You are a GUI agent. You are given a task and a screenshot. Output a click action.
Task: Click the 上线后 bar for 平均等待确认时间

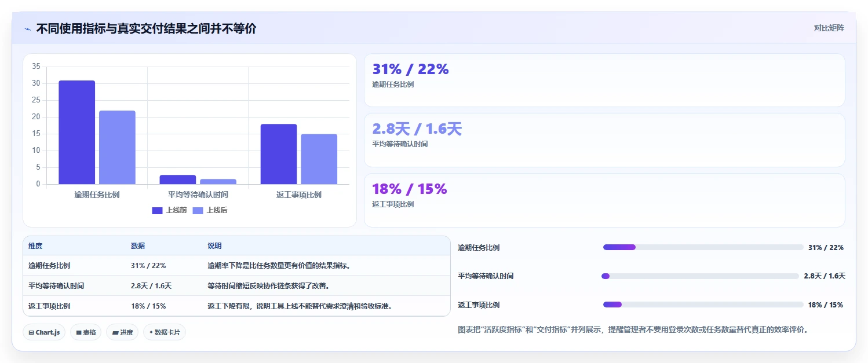point(218,182)
